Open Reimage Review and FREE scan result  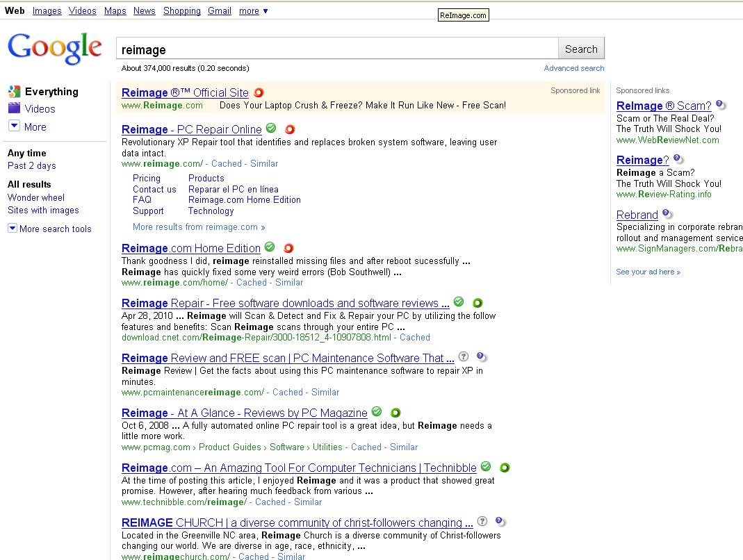coord(288,359)
